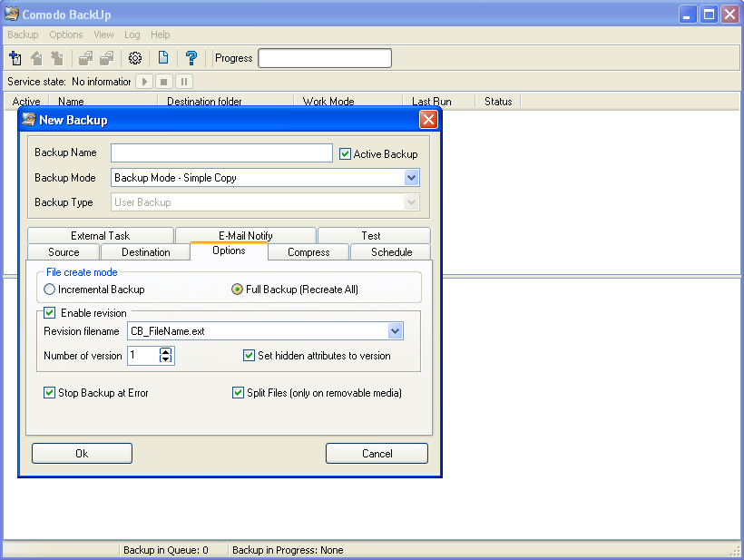Switch to the E-Mail Notify tab
The image size is (744, 560).
[245, 235]
